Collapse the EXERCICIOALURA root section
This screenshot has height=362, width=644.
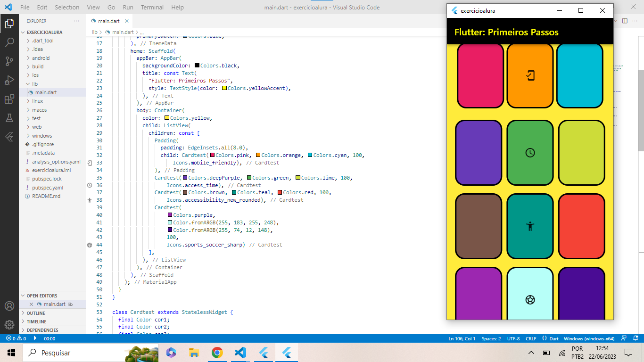[52, 32]
